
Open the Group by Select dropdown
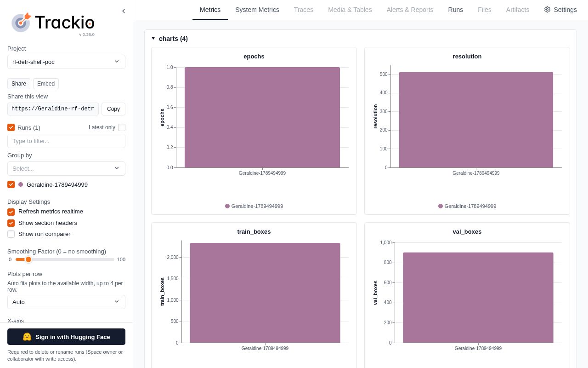[66, 168]
